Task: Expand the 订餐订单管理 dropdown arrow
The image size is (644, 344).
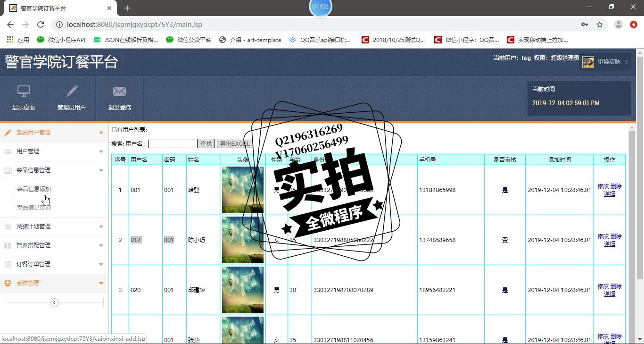Action: coord(101,265)
